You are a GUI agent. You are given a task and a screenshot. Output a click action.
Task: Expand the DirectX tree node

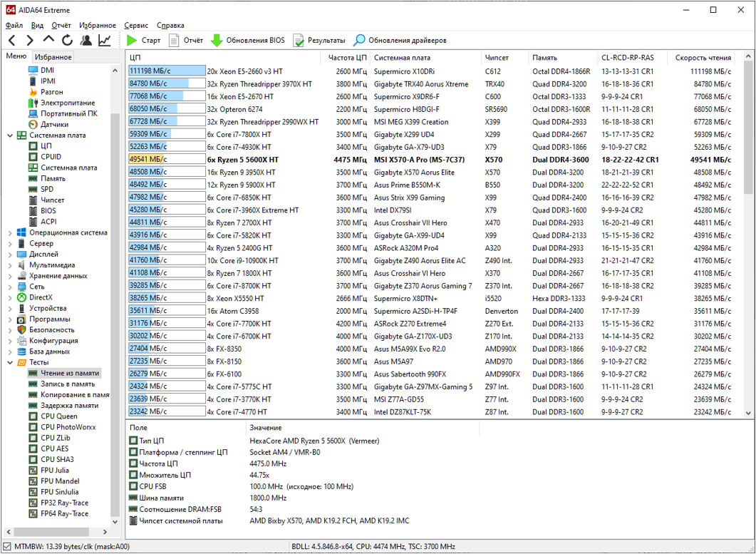[x=10, y=298]
